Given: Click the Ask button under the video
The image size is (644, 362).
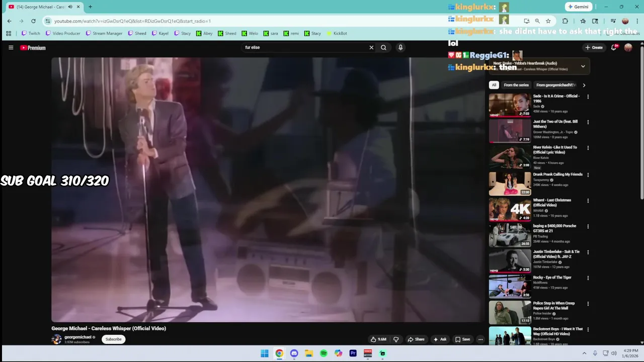Looking at the screenshot, I should coord(440,339).
